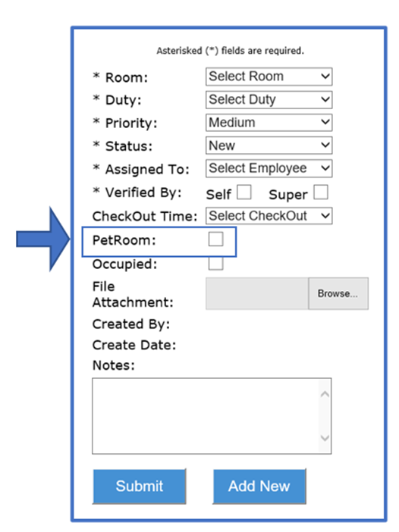Open the Select CheckOut time dropdown
399x532 pixels.
[x=269, y=216]
